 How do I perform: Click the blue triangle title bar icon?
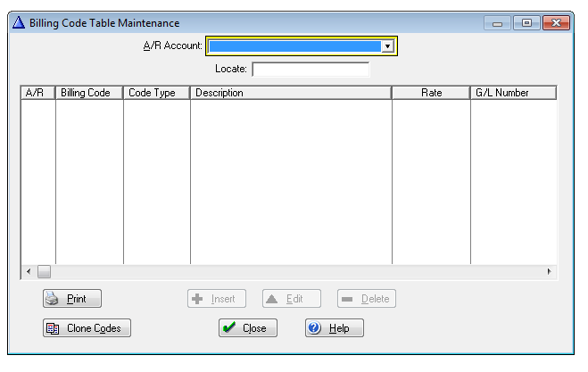pos(19,22)
